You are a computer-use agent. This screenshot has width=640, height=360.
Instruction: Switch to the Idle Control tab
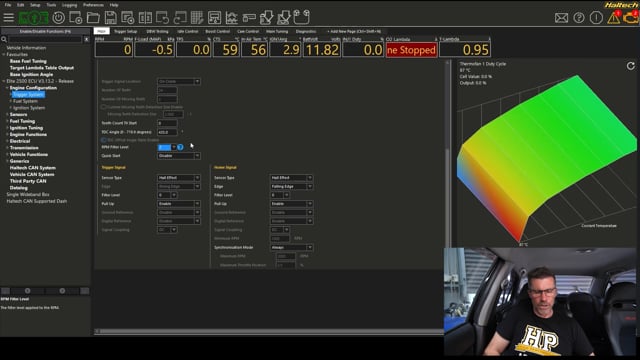(188, 31)
